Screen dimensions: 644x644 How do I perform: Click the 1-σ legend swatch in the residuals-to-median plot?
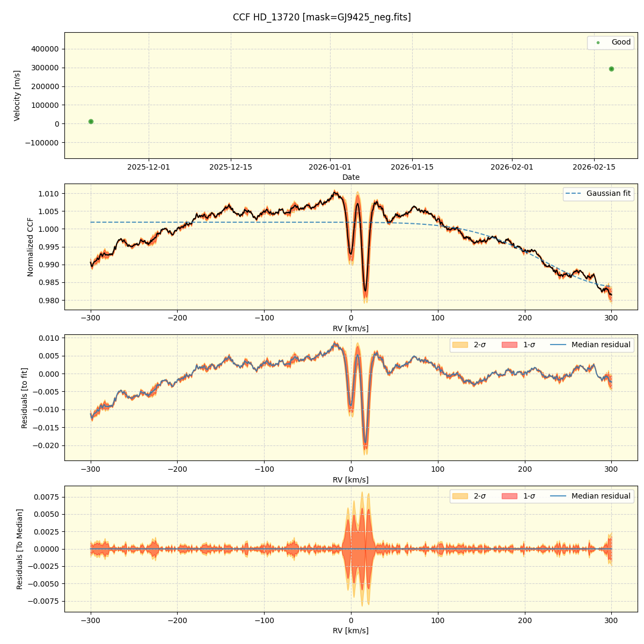pyautogui.click(x=509, y=496)
